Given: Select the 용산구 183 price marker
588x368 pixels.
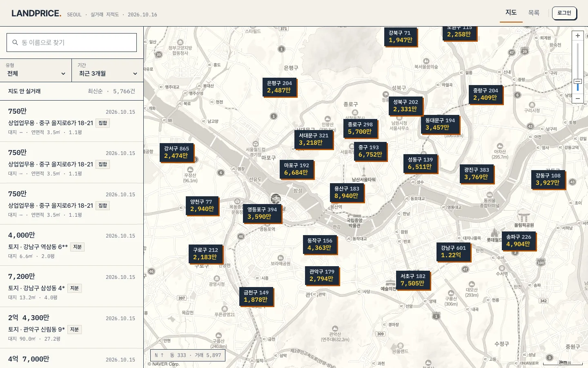Looking at the screenshot, I should [347, 192].
